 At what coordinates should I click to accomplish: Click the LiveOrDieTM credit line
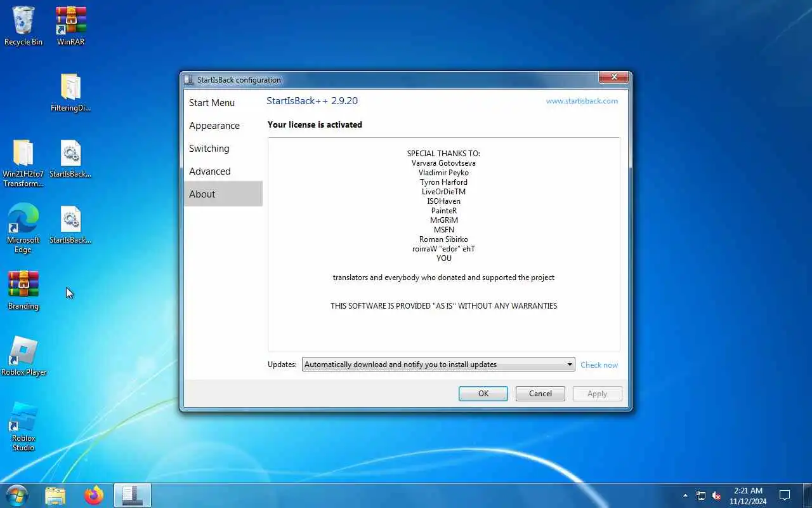(x=443, y=192)
